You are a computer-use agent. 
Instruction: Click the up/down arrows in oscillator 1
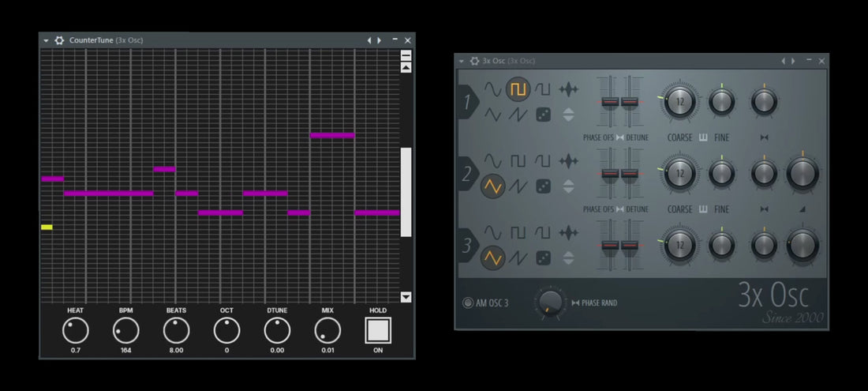568,115
